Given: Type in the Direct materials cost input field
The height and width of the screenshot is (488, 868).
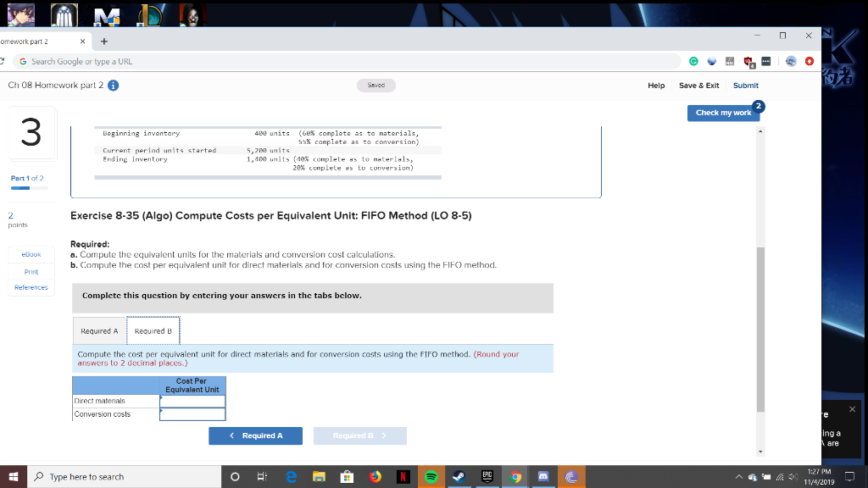Looking at the screenshot, I should point(192,401).
